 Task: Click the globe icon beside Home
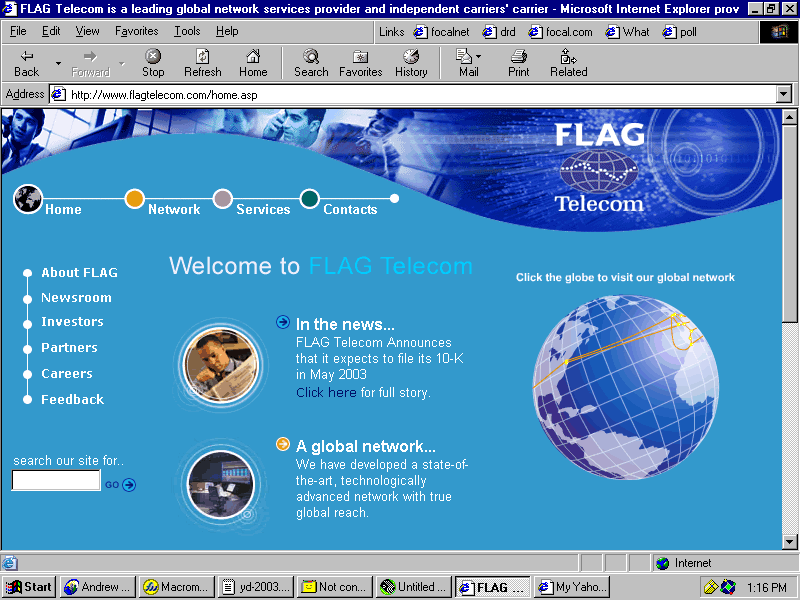click(x=28, y=199)
